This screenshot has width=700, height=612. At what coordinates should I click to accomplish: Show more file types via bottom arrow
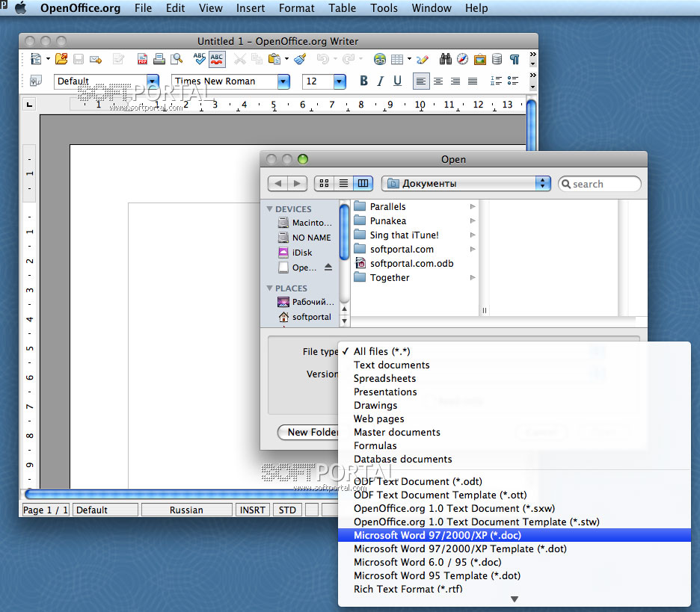coord(515,599)
